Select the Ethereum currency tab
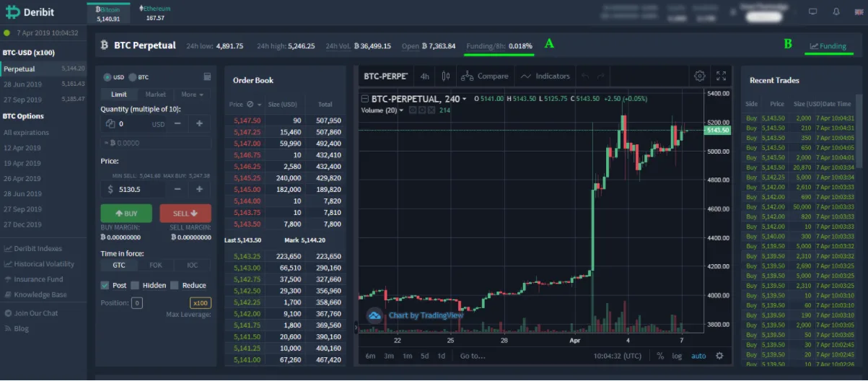This screenshot has width=868, height=381. pyautogui.click(x=154, y=12)
